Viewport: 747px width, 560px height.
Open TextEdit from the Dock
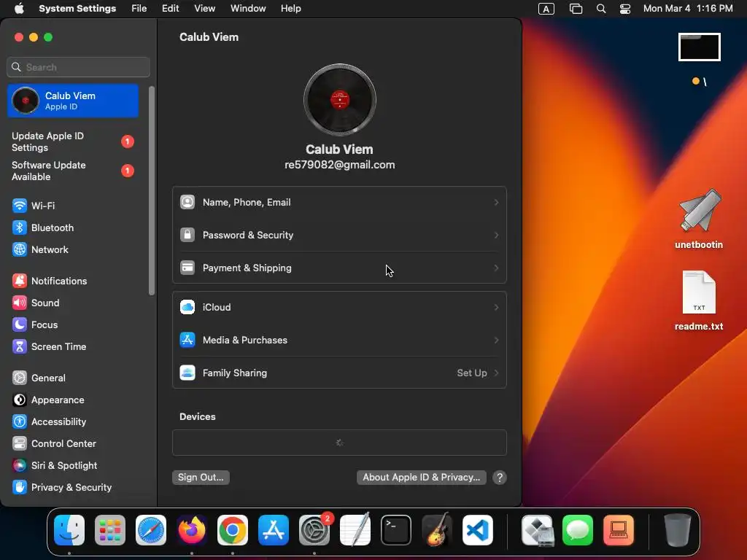355,529
